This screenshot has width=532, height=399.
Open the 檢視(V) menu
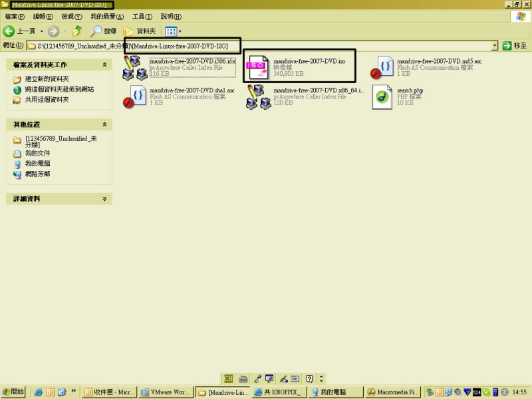click(x=72, y=16)
